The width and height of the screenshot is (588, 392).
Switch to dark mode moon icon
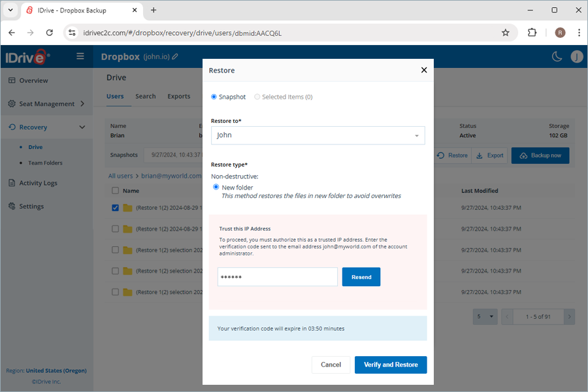pyautogui.click(x=557, y=57)
